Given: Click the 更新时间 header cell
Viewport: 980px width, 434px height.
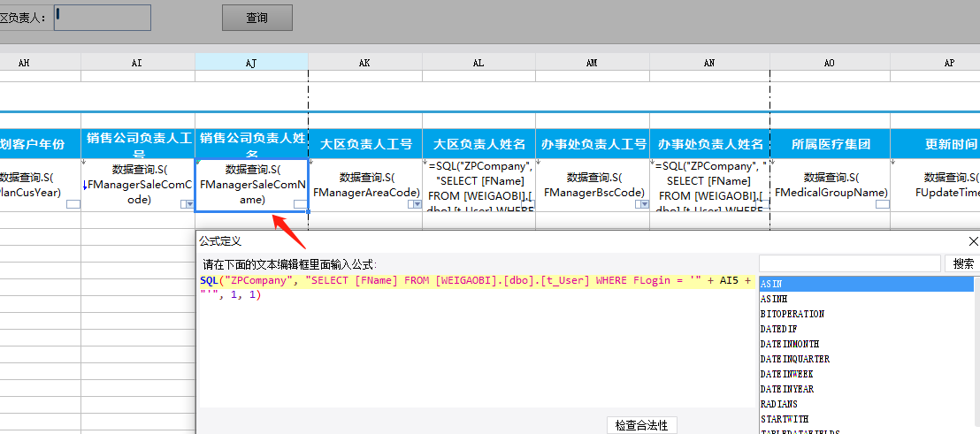Looking at the screenshot, I should (x=936, y=144).
